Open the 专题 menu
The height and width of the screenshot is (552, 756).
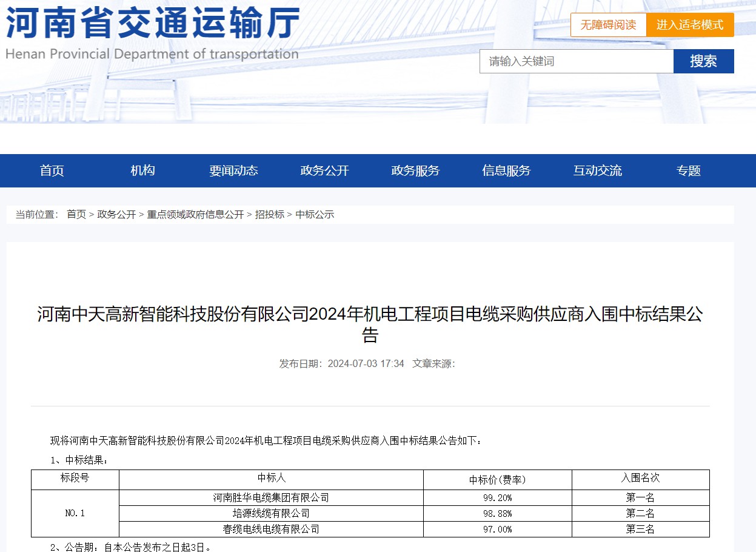(x=688, y=170)
